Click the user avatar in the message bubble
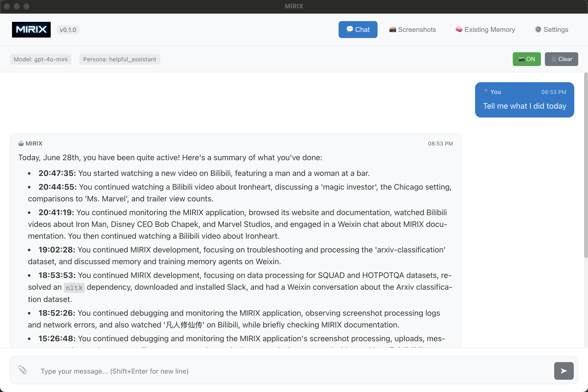 [485, 92]
